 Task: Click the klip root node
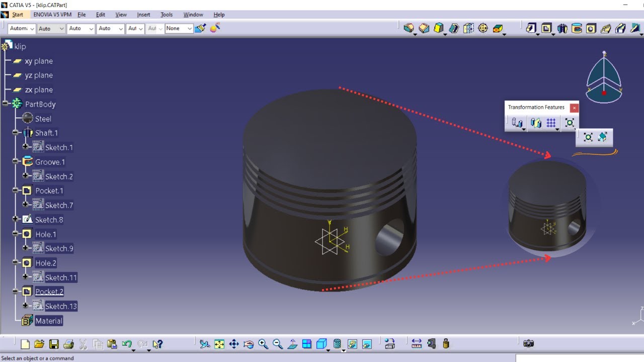tap(20, 46)
